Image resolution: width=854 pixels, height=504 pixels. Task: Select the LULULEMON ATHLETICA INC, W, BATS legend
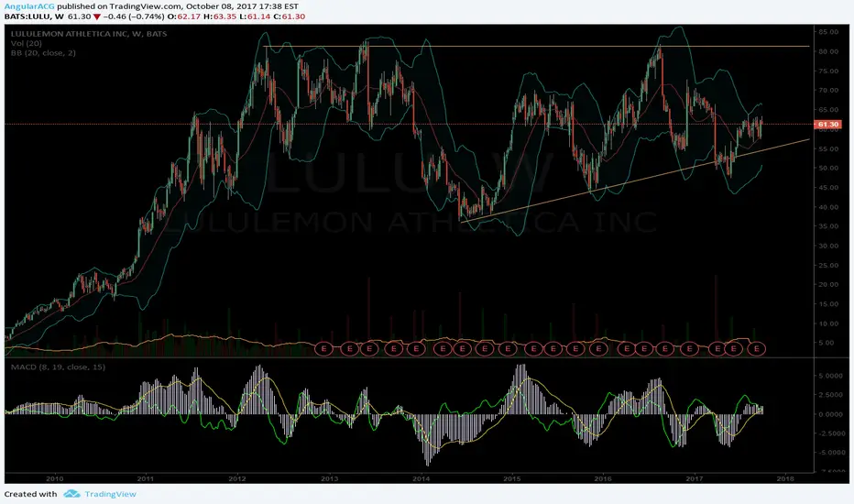pos(89,34)
